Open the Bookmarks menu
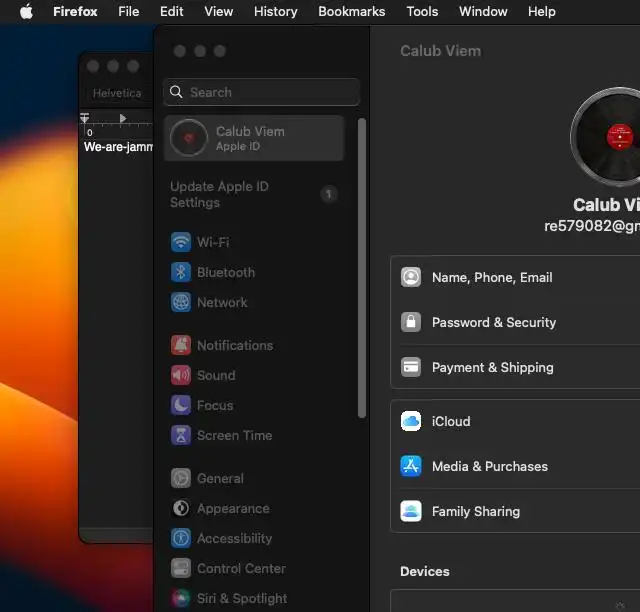 point(351,11)
